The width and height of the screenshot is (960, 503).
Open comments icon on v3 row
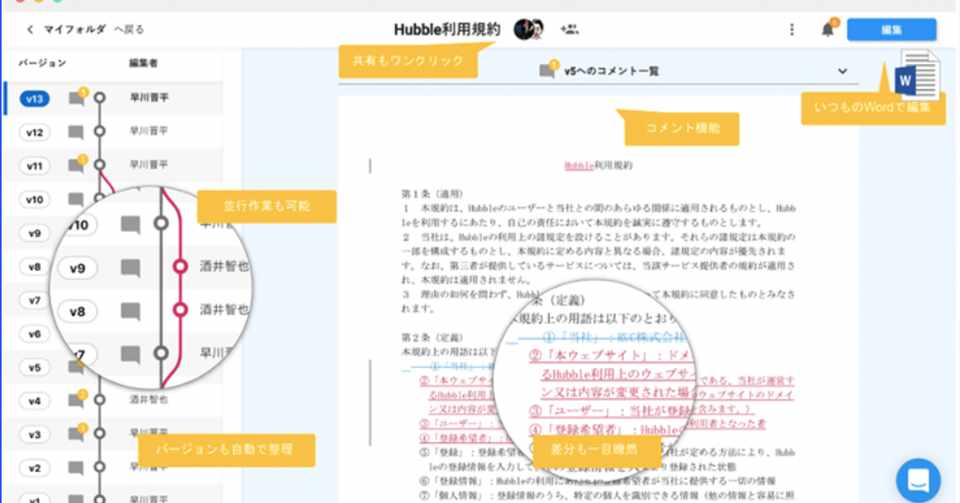click(77, 434)
